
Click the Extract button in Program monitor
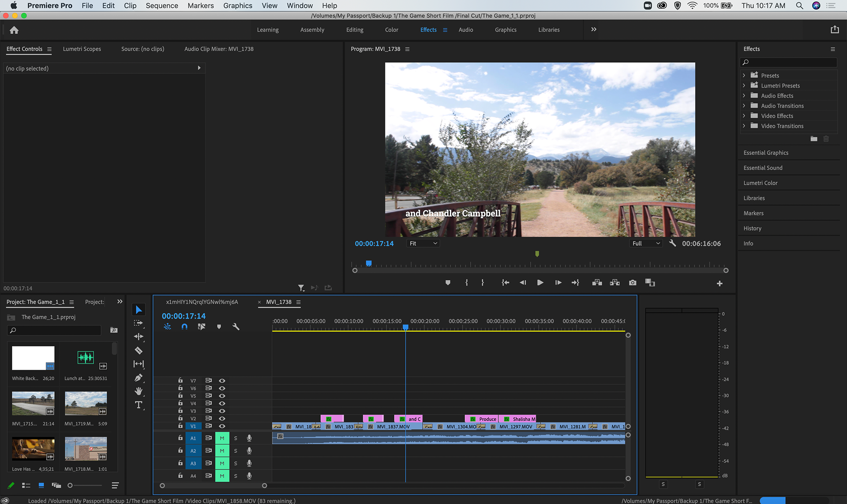[x=615, y=283]
